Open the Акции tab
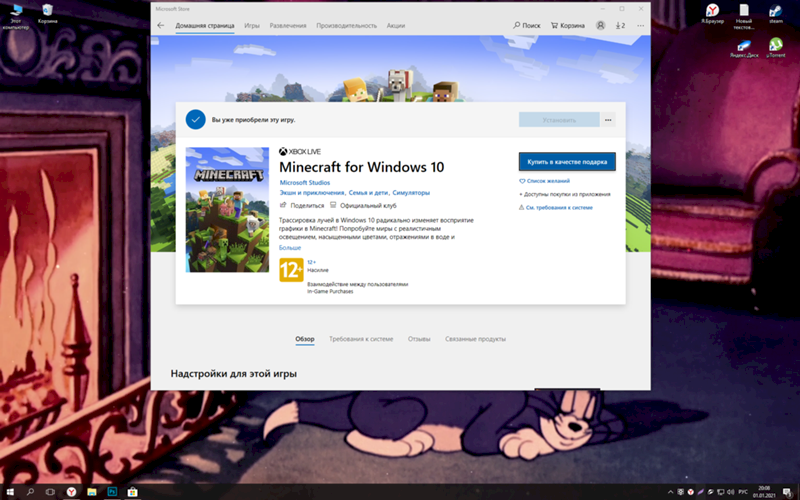 (395, 26)
